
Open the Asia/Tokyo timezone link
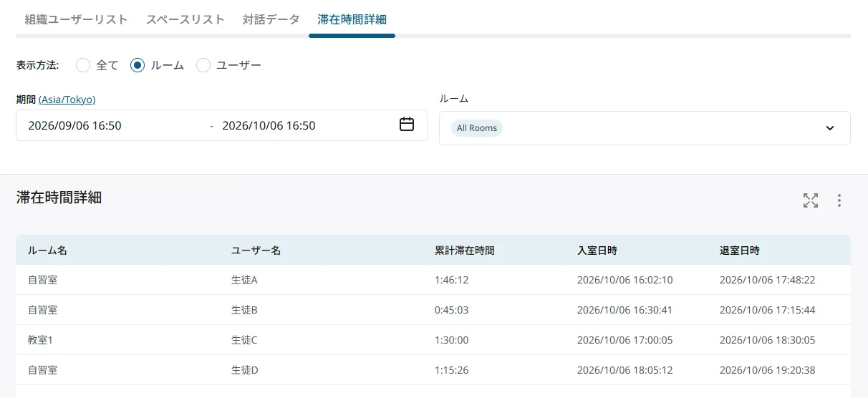67,99
